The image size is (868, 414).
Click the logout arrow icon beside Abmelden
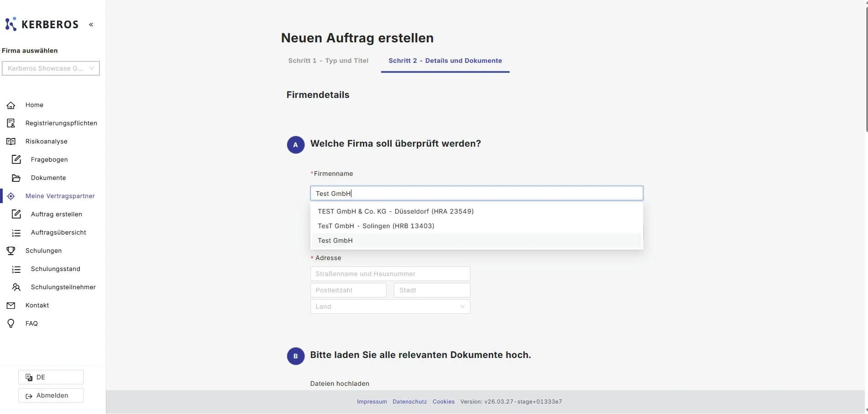click(29, 396)
